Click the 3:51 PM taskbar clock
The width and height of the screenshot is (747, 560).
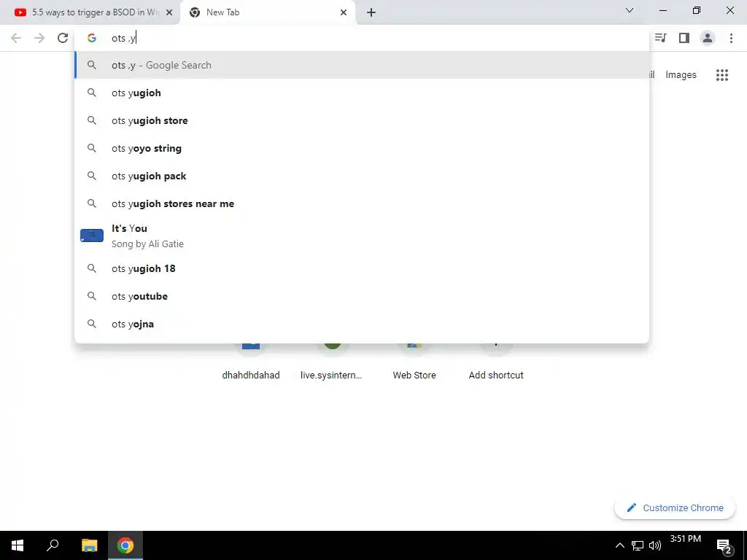(686, 539)
